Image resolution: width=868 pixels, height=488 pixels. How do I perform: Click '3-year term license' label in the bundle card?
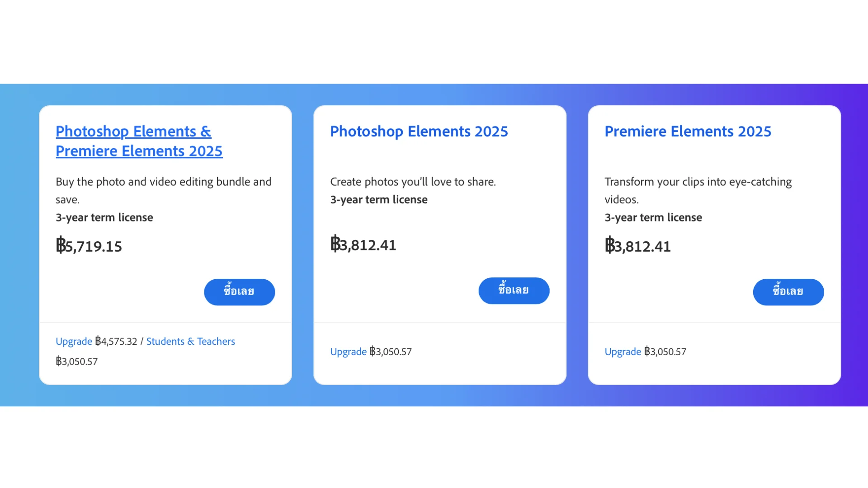click(104, 217)
